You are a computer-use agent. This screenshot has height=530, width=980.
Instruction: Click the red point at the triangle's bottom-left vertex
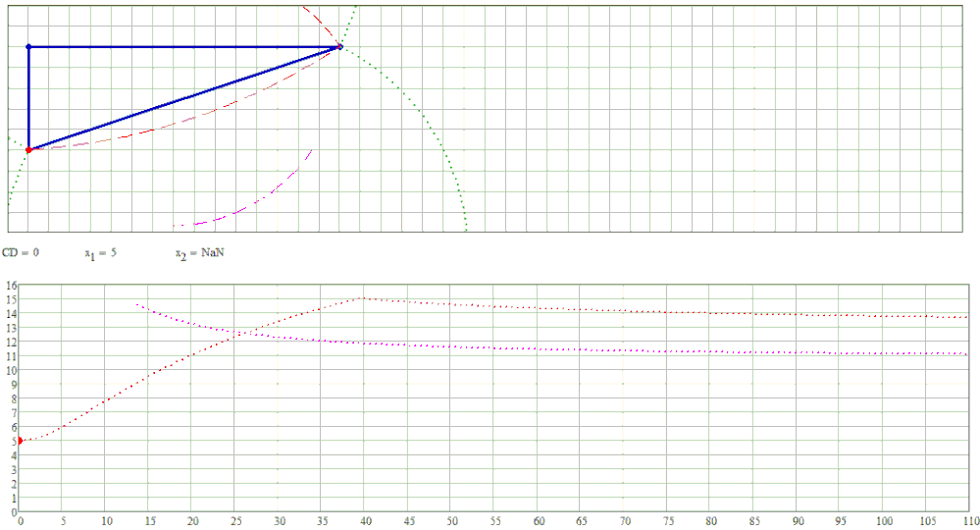(28, 150)
